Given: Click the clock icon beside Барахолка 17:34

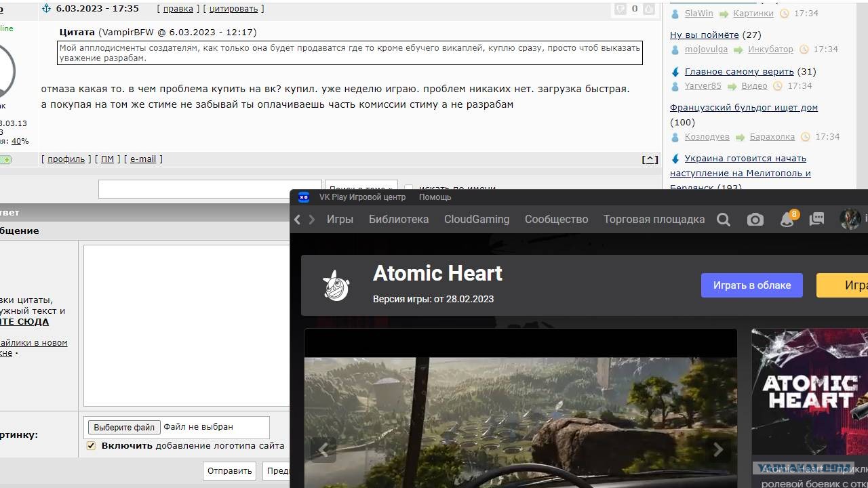Looking at the screenshot, I should (805, 137).
